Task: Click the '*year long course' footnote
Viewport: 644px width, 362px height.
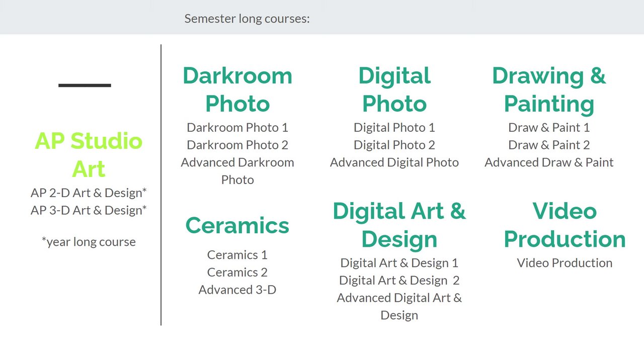Action: coord(89,242)
